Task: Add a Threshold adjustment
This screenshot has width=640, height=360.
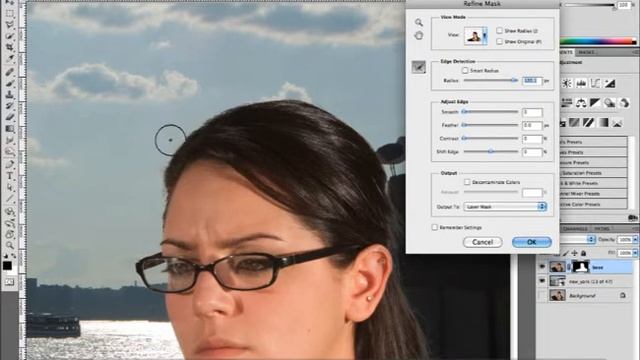Action: point(589,122)
